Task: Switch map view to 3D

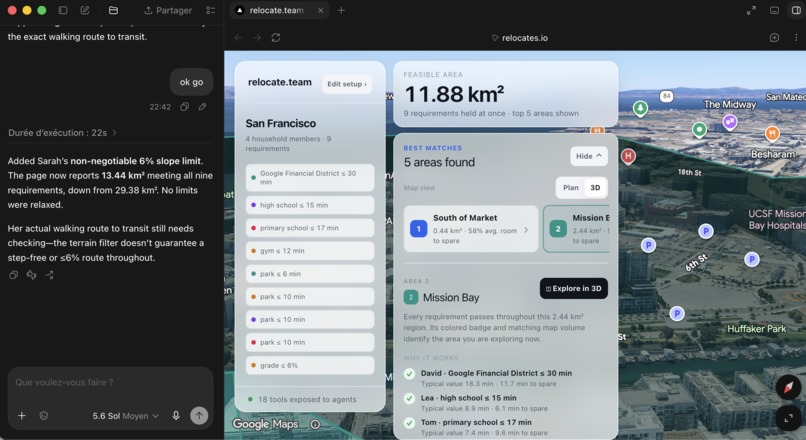Action: pos(595,188)
